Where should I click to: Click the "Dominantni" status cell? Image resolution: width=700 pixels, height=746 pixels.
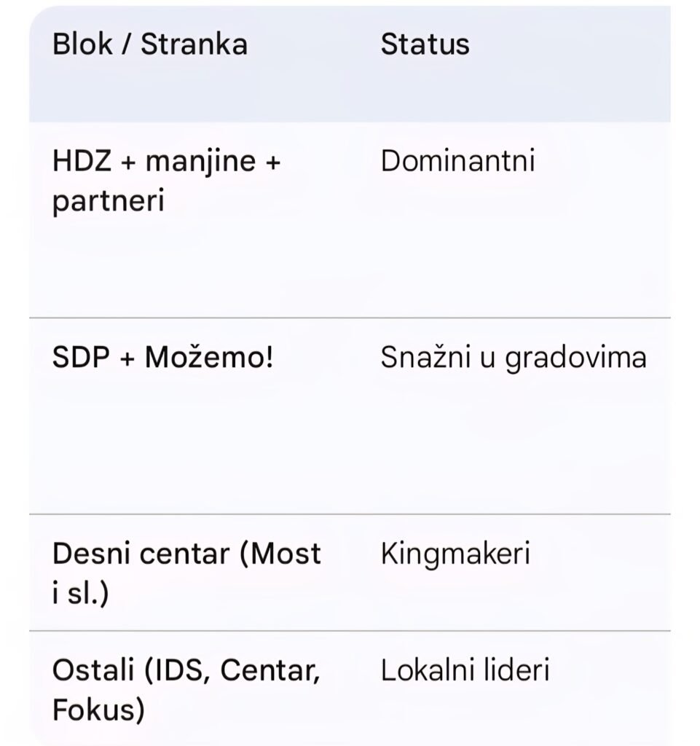(457, 161)
